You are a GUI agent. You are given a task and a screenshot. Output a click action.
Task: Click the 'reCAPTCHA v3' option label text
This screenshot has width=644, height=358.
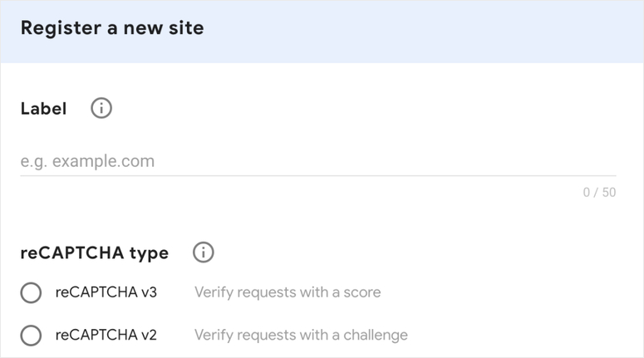coord(106,292)
